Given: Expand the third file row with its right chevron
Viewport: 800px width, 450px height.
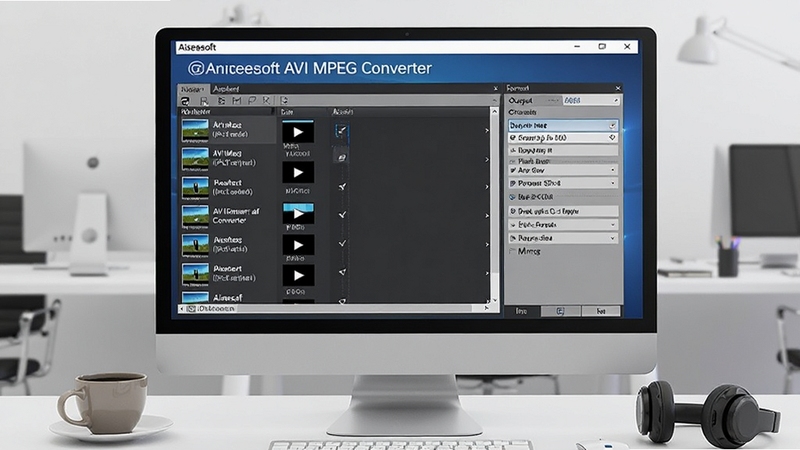Looking at the screenshot, I should click(487, 187).
